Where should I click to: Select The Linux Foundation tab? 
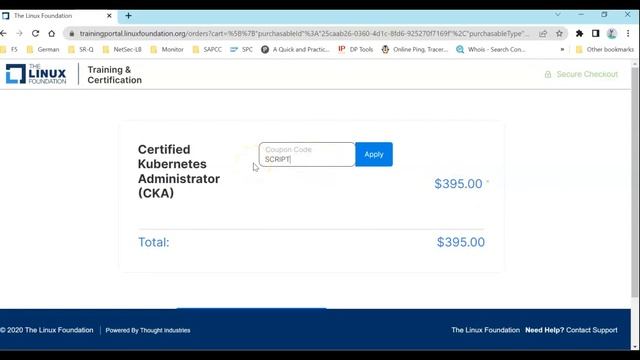(x=58, y=16)
